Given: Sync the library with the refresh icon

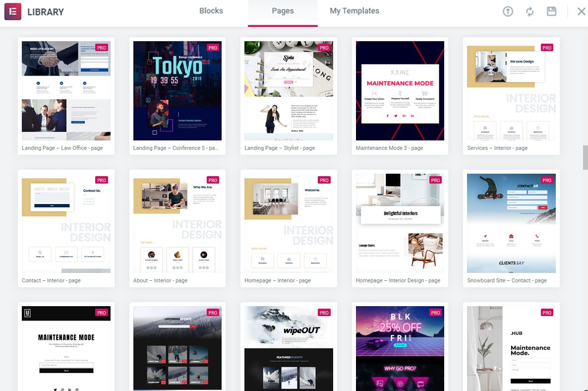Looking at the screenshot, I should click(529, 11).
